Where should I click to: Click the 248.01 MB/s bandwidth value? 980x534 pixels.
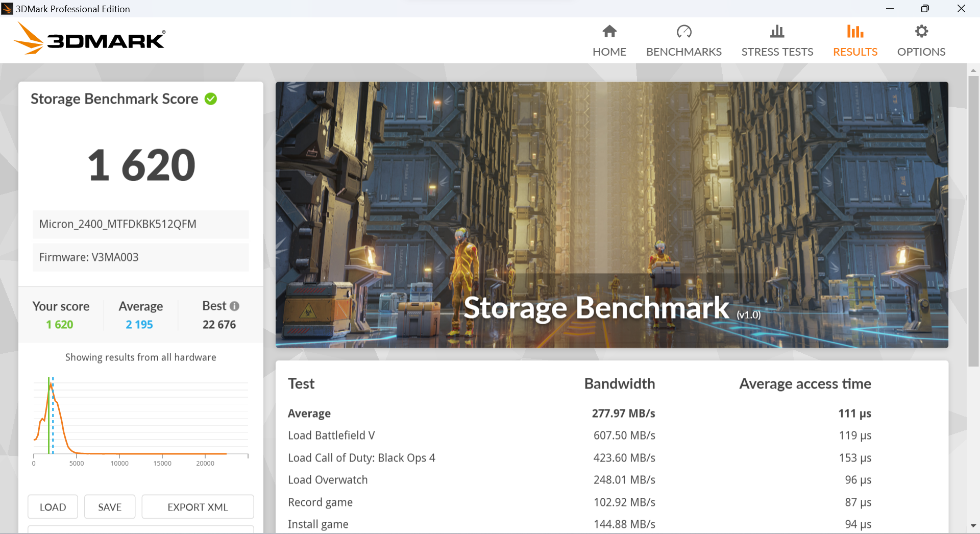(624, 480)
